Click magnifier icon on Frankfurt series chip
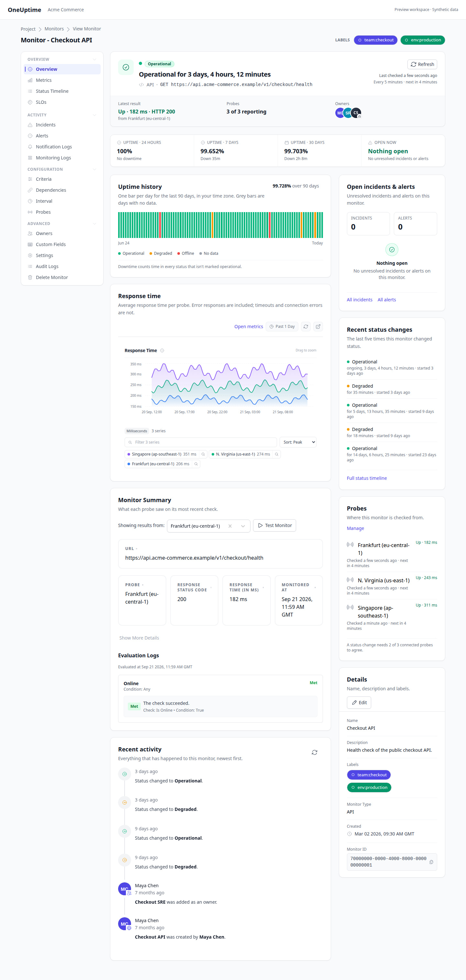 (x=196, y=464)
